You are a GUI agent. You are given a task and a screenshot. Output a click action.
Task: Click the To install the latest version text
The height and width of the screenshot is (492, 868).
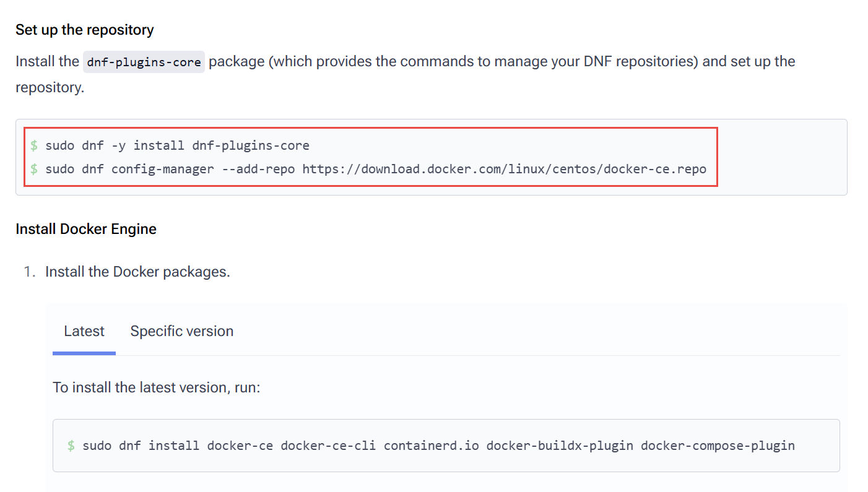pyautogui.click(x=156, y=387)
